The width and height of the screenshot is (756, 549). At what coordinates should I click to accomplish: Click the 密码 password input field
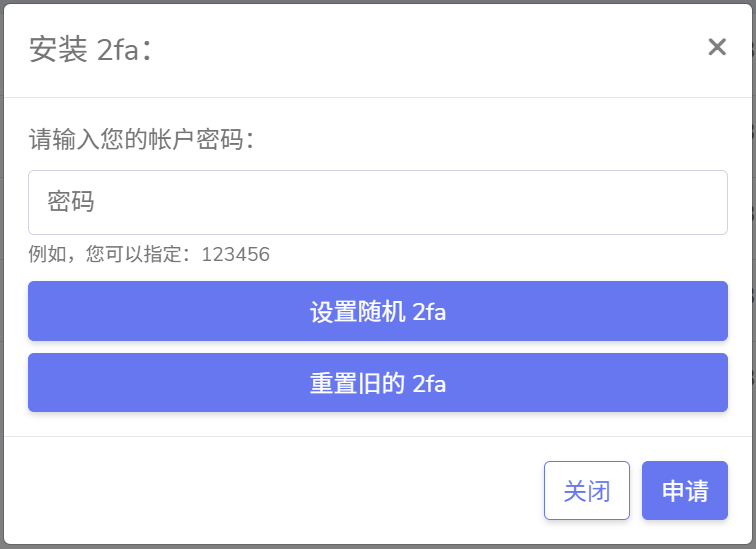[377, 202]
